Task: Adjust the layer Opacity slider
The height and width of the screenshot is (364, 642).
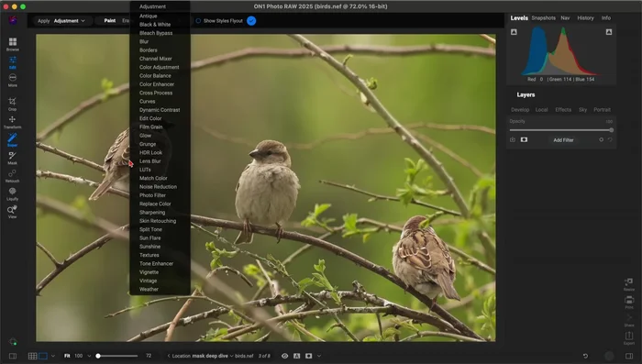Action: click(561, 130)
